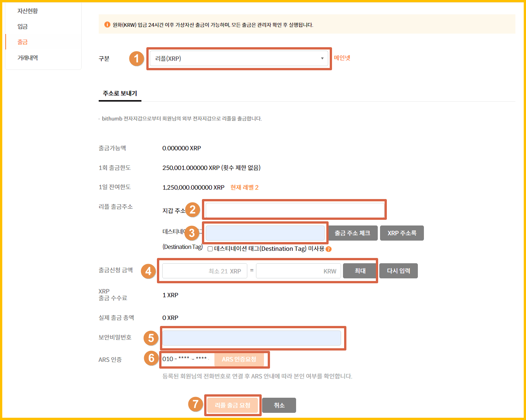Go to 입금 in the sidebar

coord(23,26)
